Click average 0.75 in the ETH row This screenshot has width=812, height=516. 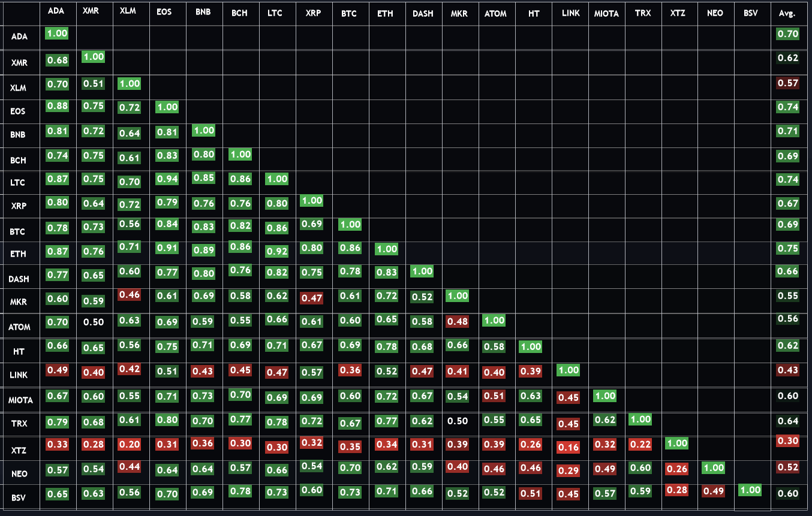click(x=787, y=248)
